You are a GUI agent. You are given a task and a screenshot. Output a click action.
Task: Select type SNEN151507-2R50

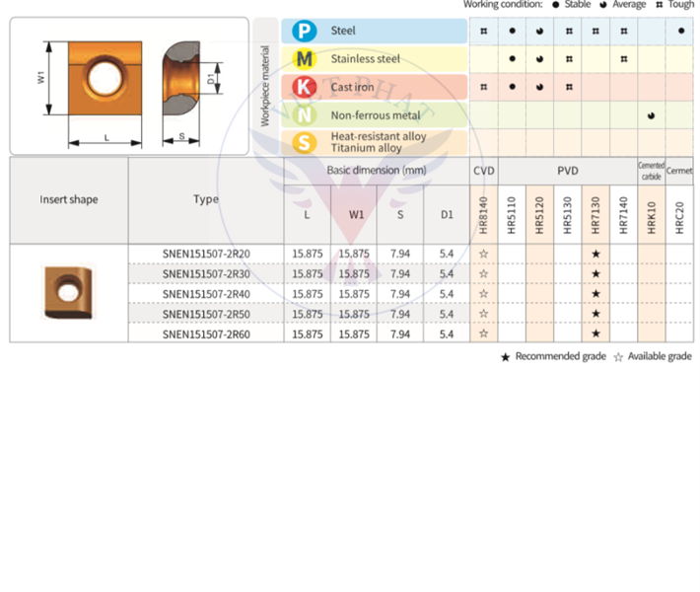206,314
